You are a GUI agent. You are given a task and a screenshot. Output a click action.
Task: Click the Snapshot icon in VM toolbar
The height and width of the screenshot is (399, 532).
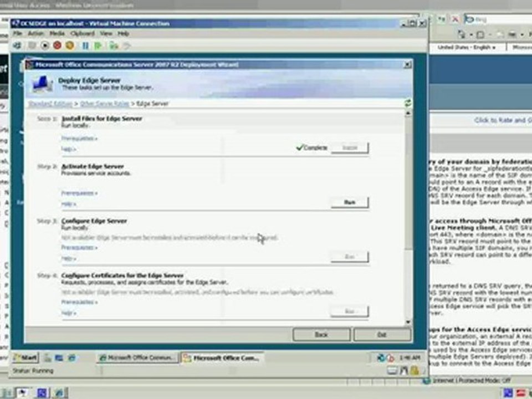[114, 45]
